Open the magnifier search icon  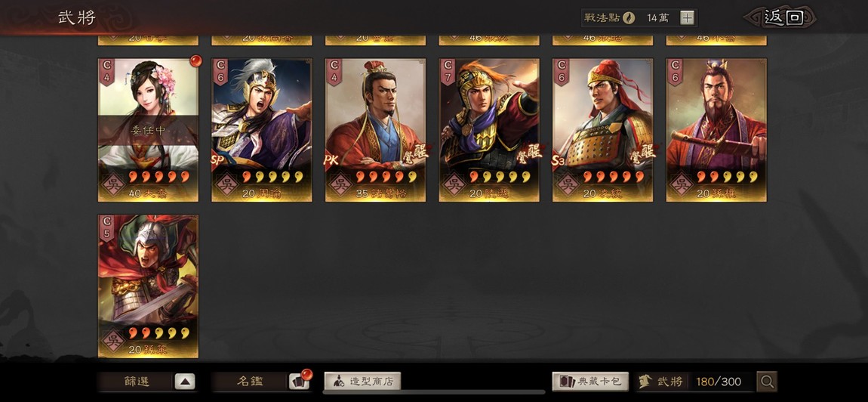pos(767,382)
